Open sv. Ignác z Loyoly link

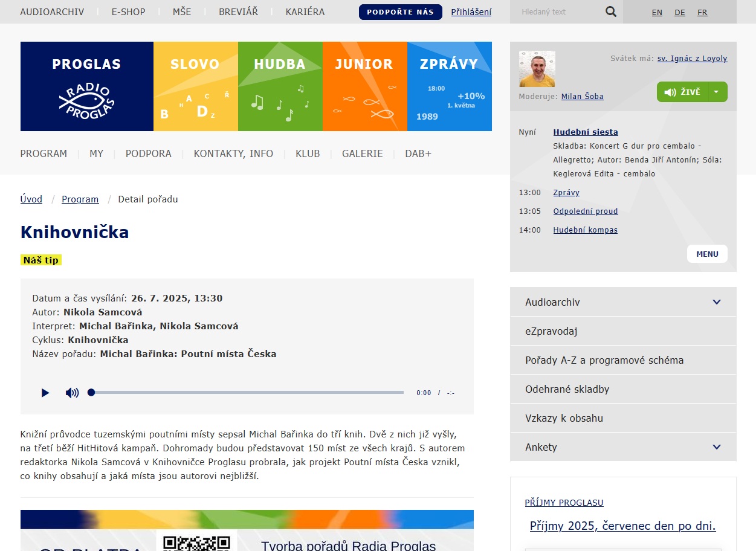pos(693,59)
